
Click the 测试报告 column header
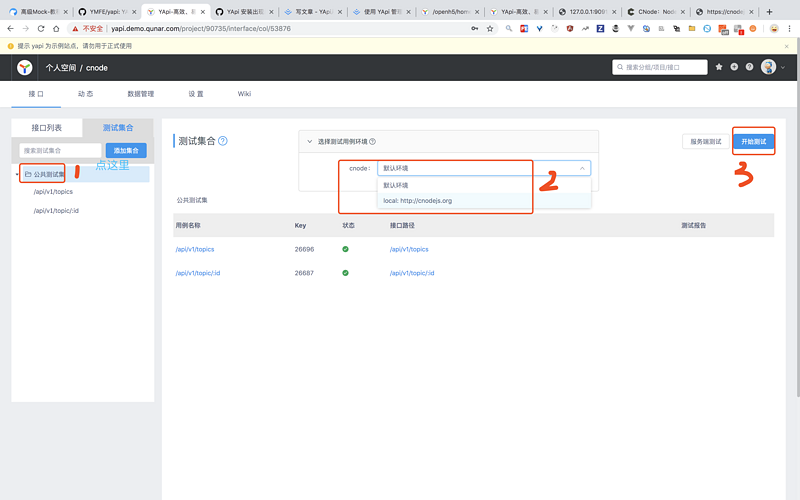[693, 225]
